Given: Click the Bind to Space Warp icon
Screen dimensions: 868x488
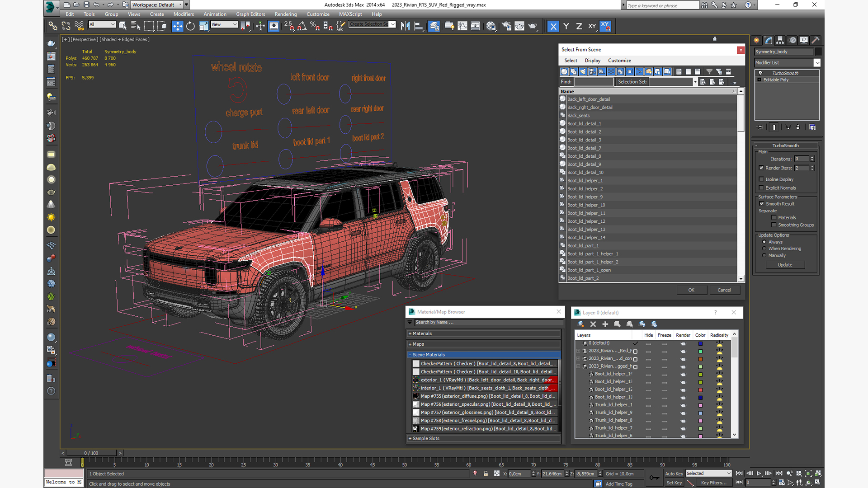Looking at the screenshot, I should [79, 26].
